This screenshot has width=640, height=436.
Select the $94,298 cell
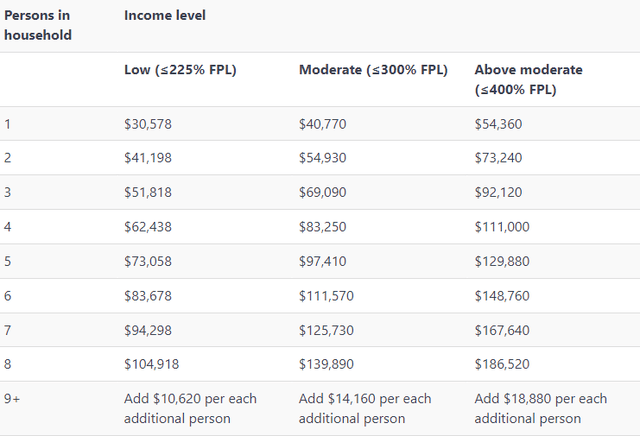147,329
